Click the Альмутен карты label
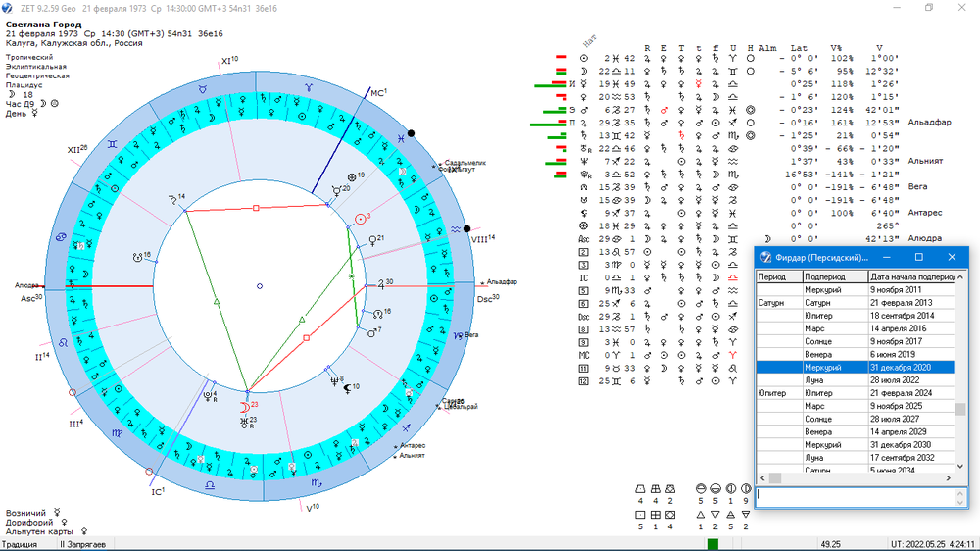 [x=39, y=531]
